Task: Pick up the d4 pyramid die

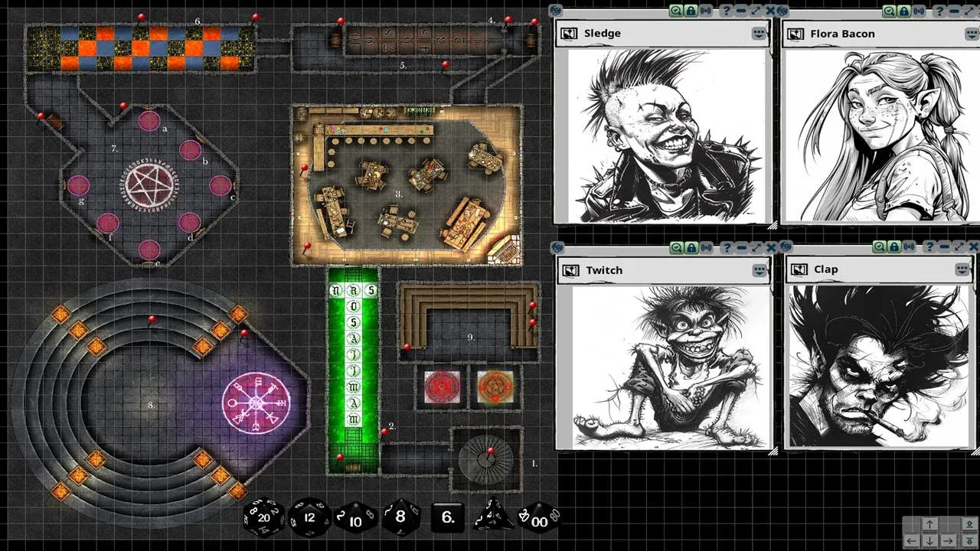Action: coord(493,515)
